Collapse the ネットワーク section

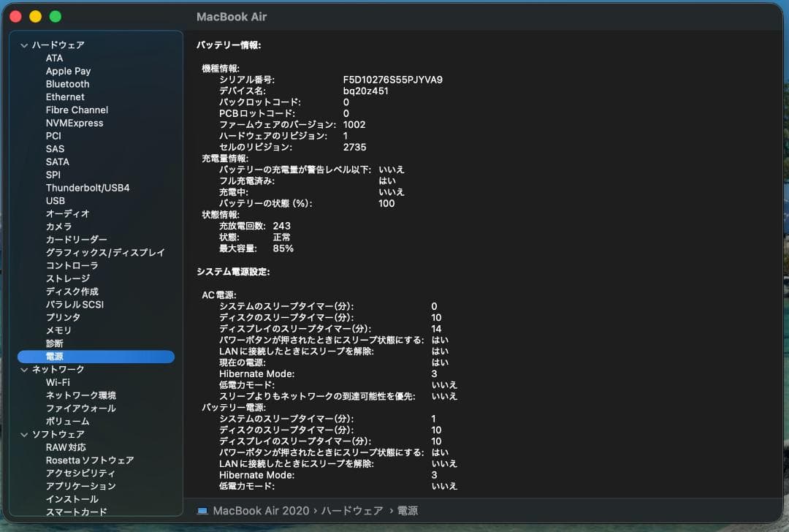pos(24,370)
